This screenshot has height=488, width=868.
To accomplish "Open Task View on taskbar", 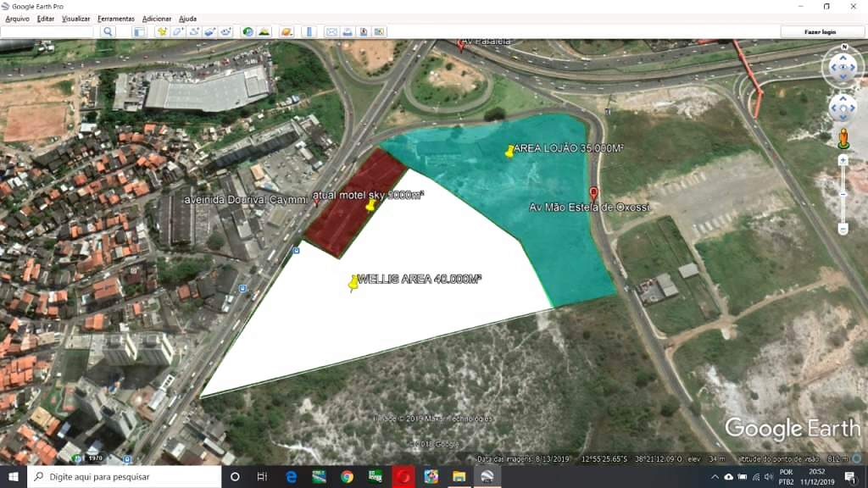I will tap(263, 476).
